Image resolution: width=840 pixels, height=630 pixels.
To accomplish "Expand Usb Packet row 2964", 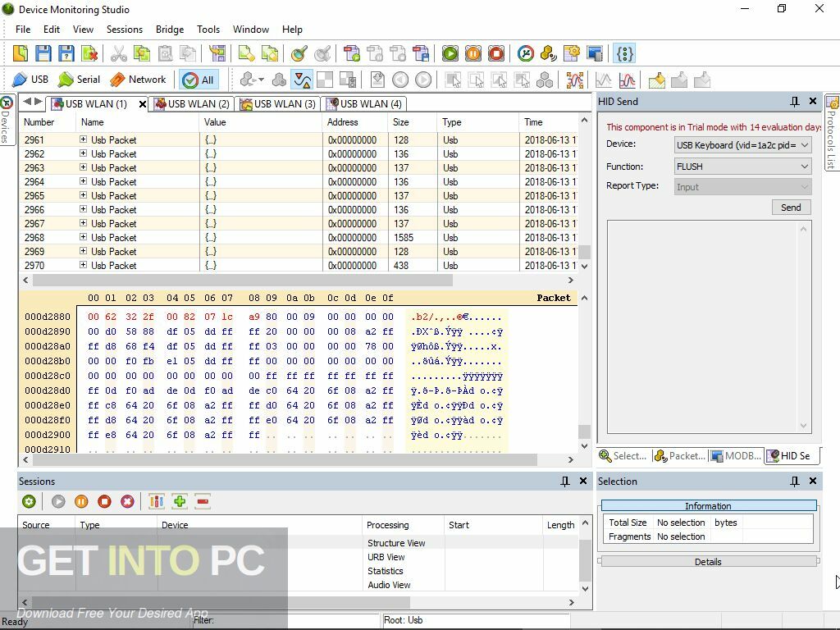I will 83,181.
